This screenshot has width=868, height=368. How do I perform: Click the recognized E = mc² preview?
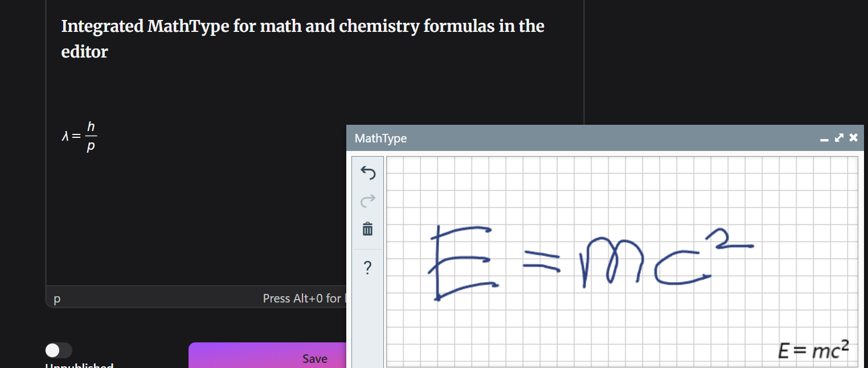coord(813,349)
